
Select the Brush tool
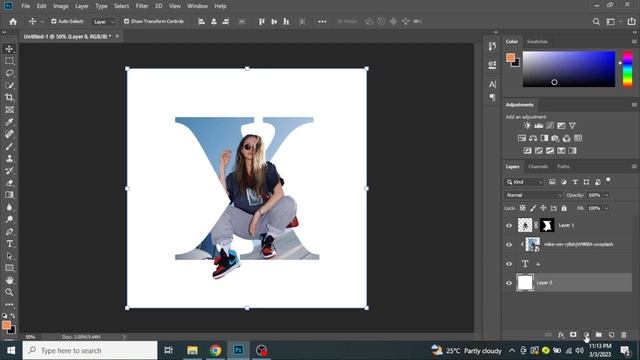point(9,146)
